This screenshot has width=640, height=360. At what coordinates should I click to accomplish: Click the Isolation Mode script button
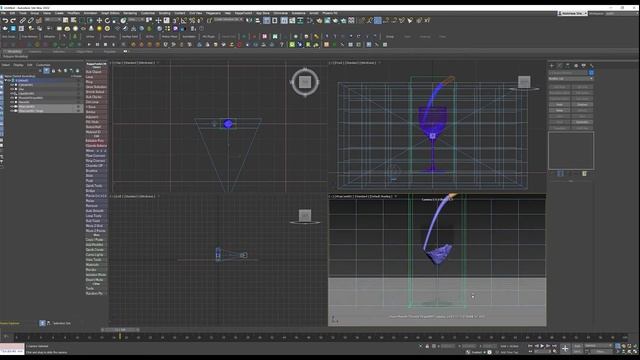(x=96, y=275)
